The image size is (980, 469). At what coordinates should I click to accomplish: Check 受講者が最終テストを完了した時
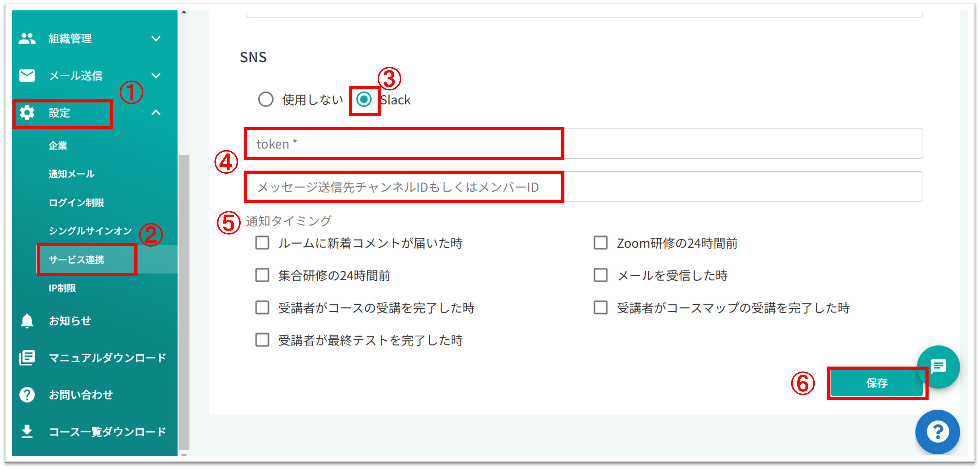tap(262, 340)
